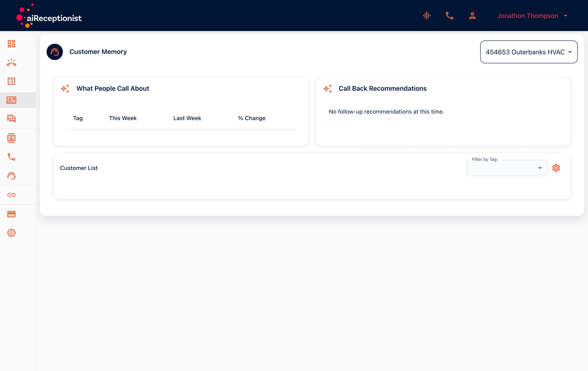Click the % Change column header
Viewport: 588px width, 371px height.
click(252, 118)
